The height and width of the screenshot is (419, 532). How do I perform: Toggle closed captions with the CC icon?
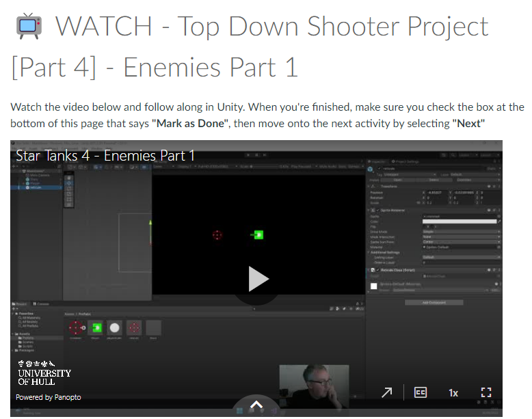tap(421, 392)
